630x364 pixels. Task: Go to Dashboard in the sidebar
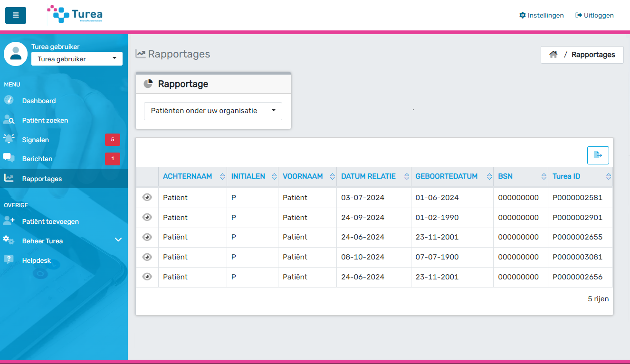tap(64, 101)
